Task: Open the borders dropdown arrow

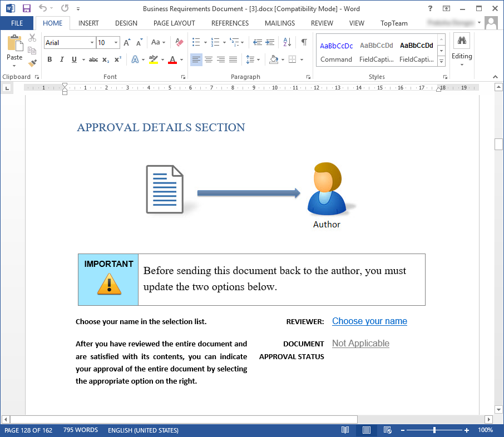Action: point(302,59)
